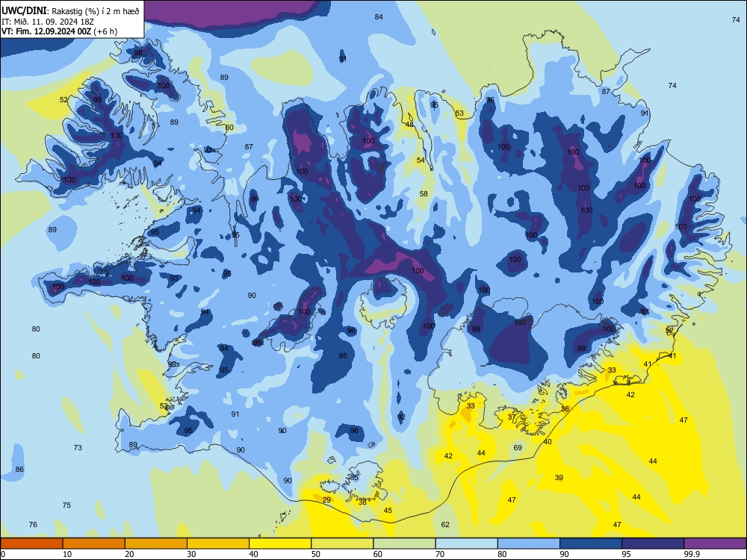Choose the amber 30–40 legend swatch

point(218,544)
